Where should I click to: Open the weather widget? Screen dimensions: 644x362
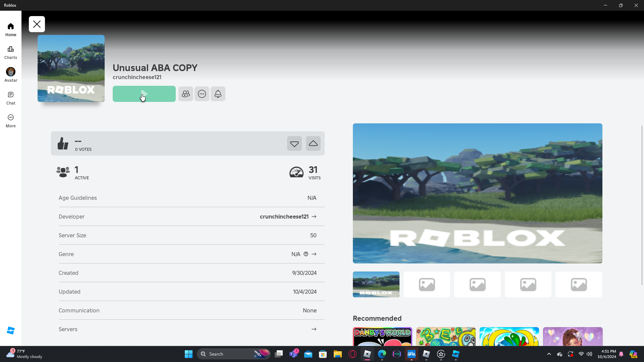(24, 354)
